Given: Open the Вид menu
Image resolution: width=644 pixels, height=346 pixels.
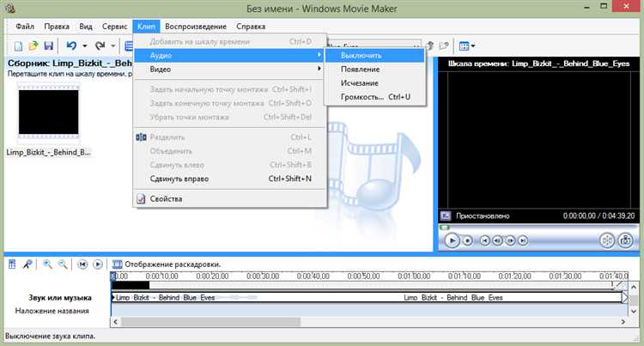Looking at the screenshot, I should 86,27.
